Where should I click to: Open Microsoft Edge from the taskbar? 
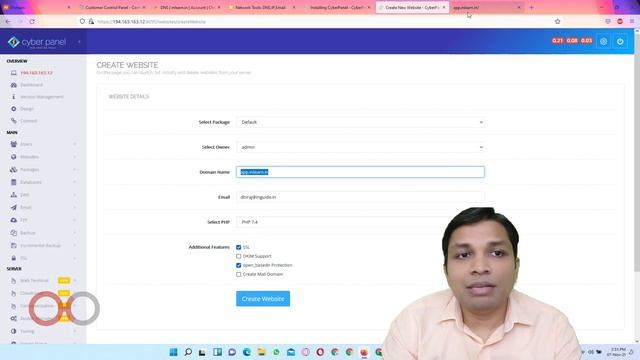[247, 352]
